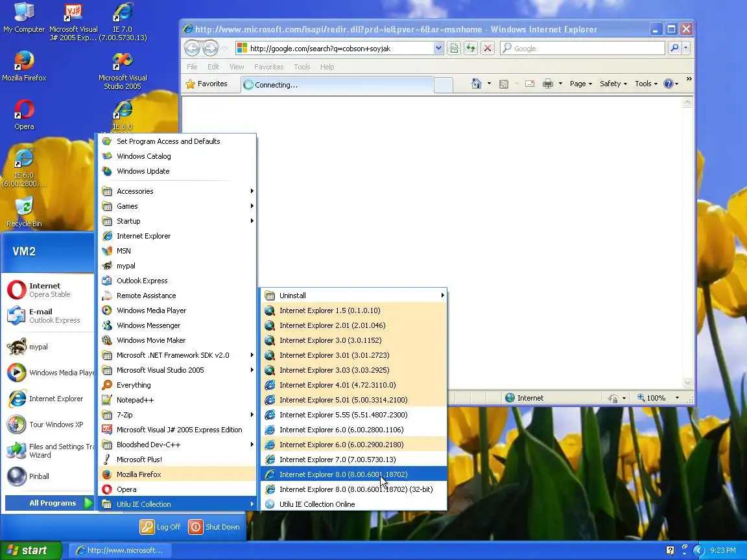747x560 pixels.
Task: Switch to the Connecting... tab
Action: [337, 85]
